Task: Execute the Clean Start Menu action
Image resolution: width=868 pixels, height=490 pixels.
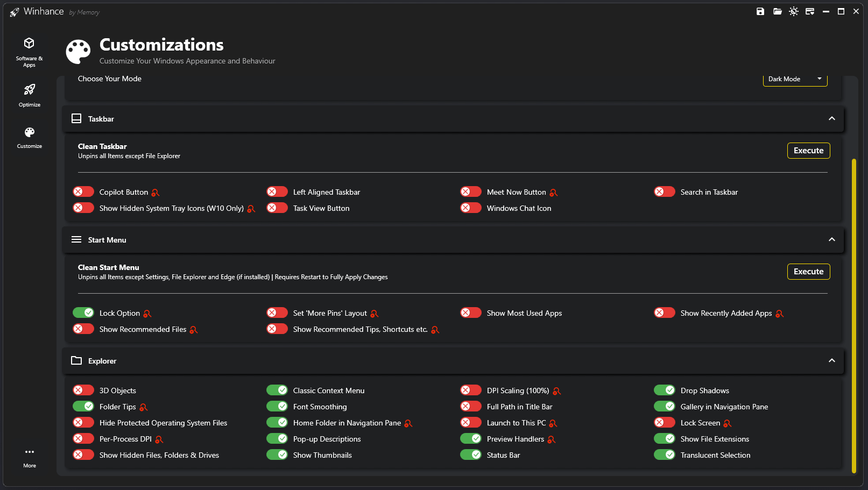Action: pyautogui.click(x=808, y=272)
